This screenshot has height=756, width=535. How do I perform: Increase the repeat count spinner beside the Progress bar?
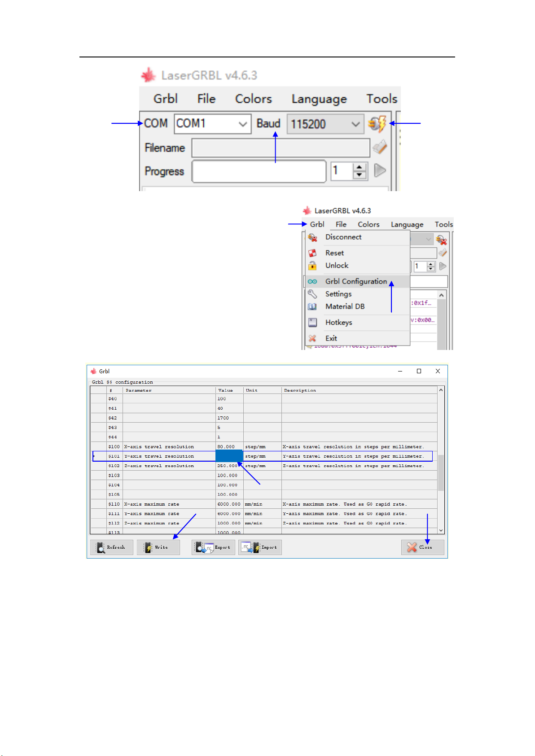[x=360, y=167]
